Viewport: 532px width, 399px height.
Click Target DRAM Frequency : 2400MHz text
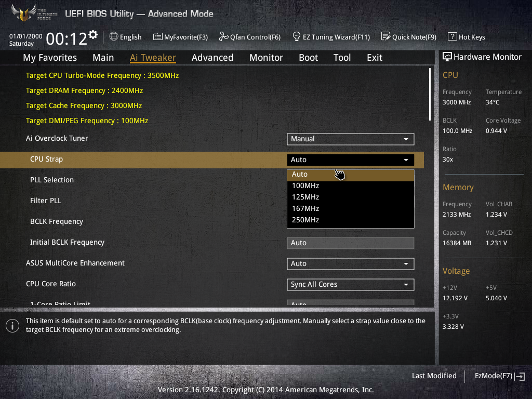click(x=85, y=90)
